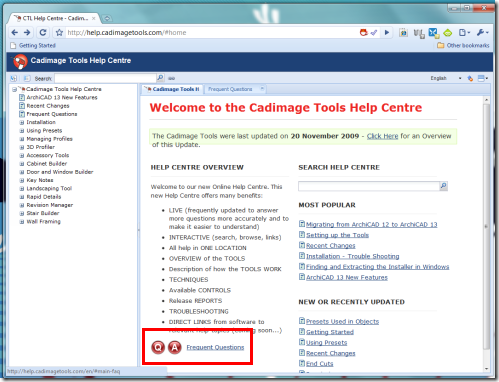499x382 pixels.
Task: Click the options menu icon at far right of help toolbar
Action: (x=483, y=78)
